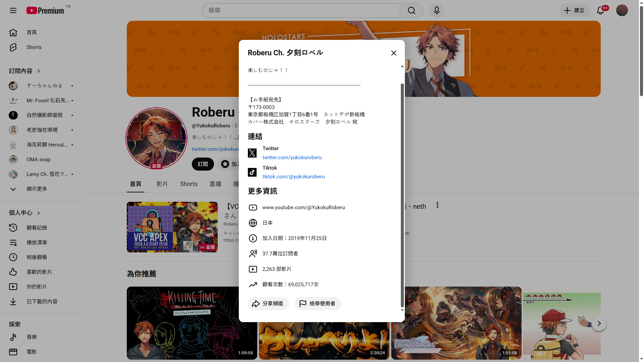The image size is (644, 362).
Task: Open the twitter.com/yukokuroberu link in dialog
Action: (292, 158)
